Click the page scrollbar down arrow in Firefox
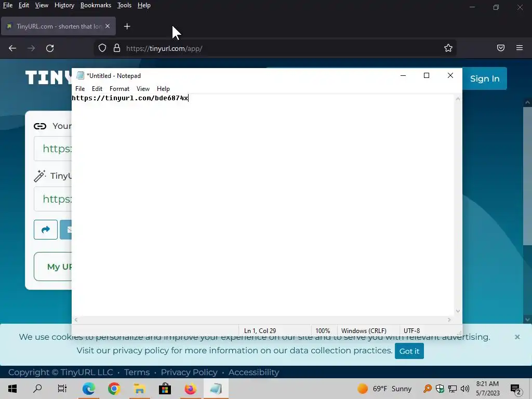532x399 pixels. (x=527, y=320)
